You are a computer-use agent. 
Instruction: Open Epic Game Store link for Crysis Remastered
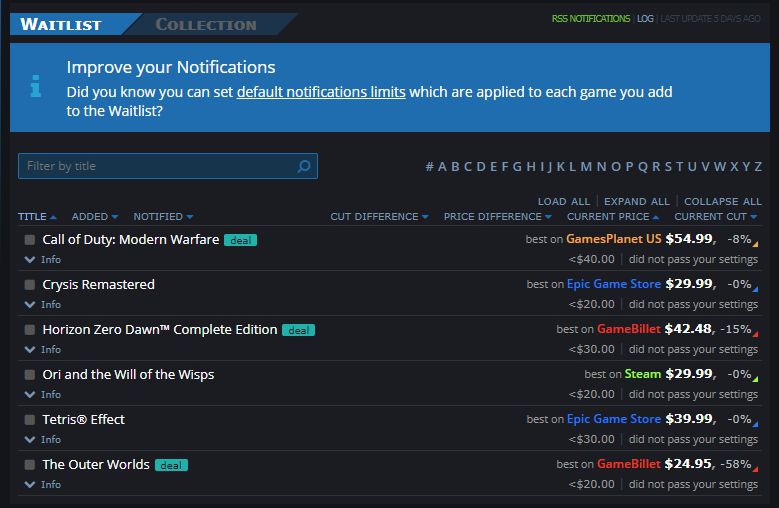point(614,284)
